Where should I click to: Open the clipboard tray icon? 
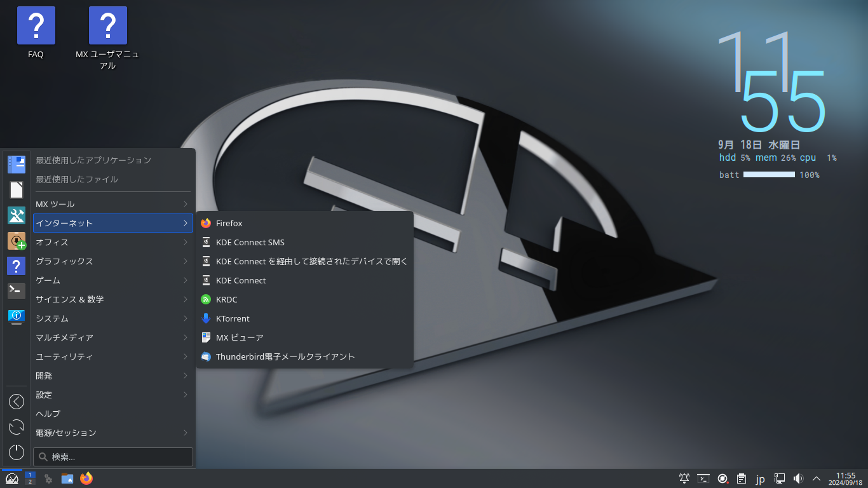[742, 478]
